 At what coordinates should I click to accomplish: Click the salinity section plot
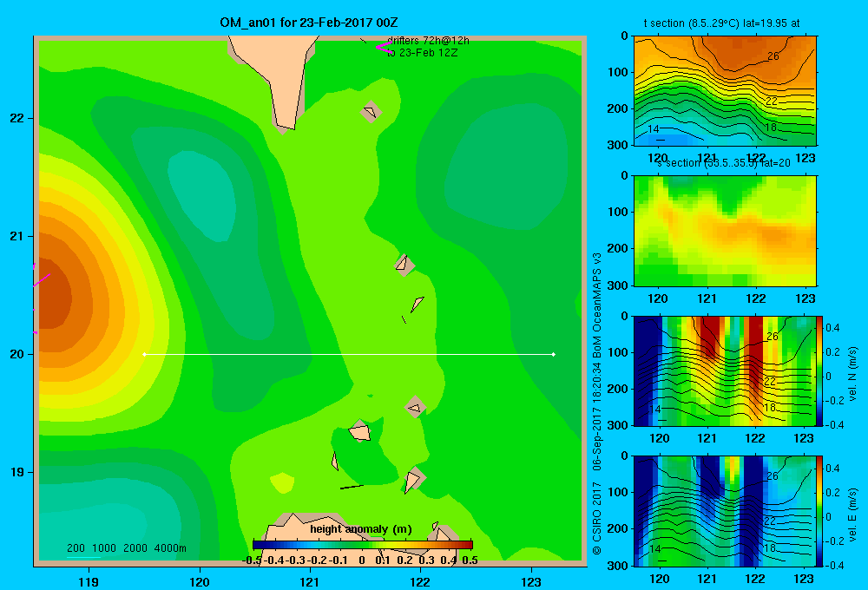point(725,231)
